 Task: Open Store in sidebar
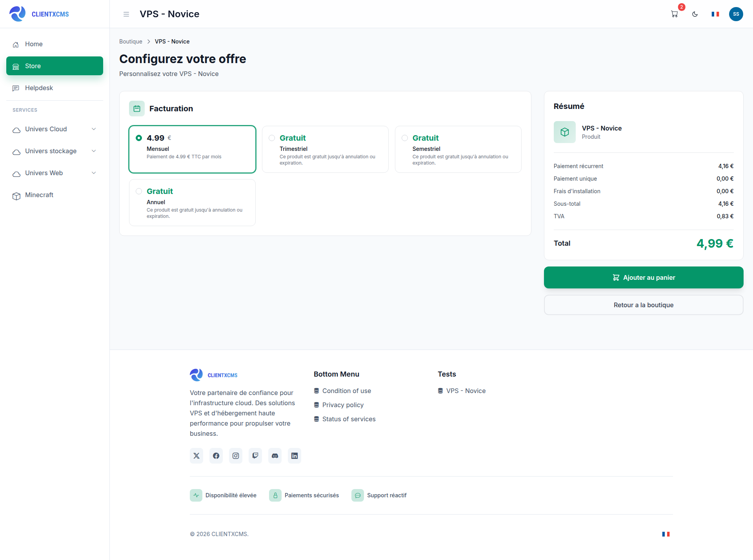click(55, 66)
